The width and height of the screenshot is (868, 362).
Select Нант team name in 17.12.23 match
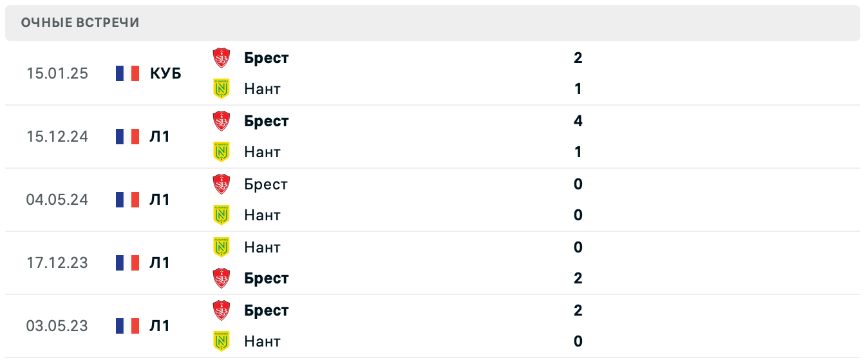pyautogui.click(x=262, y=247)
